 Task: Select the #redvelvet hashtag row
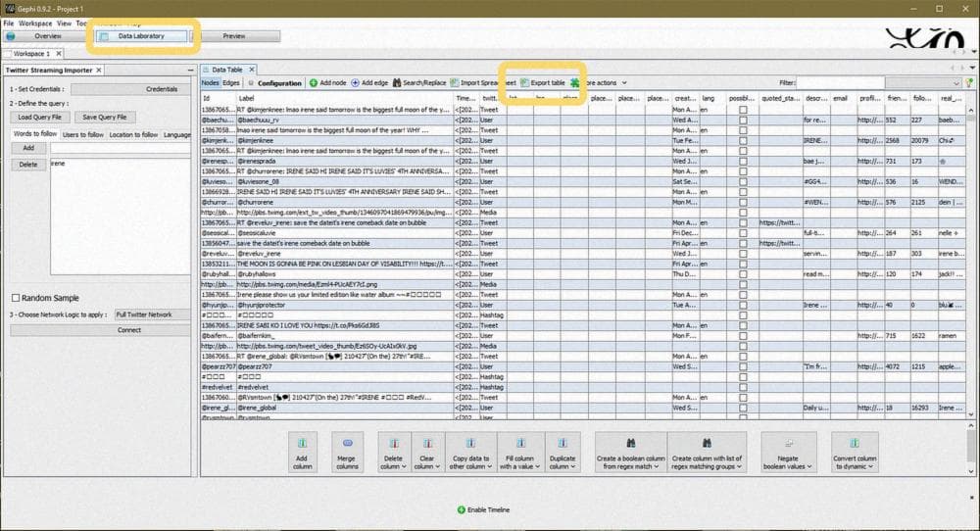click(584, 387)
